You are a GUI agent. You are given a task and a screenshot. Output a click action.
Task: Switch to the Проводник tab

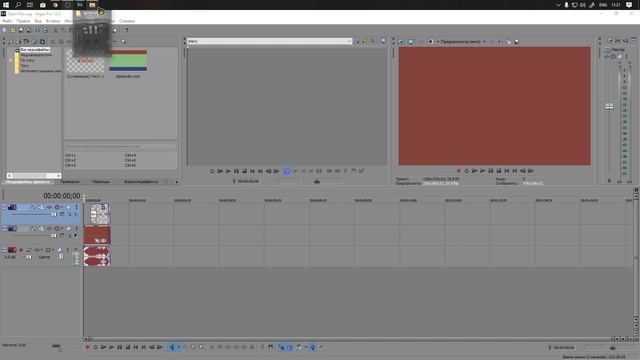tap(70, 182)
